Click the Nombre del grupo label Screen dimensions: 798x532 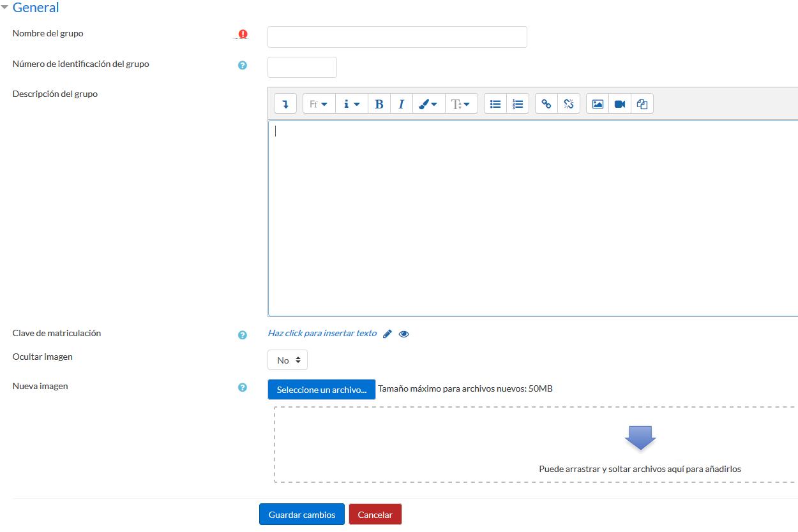(48, 33)
